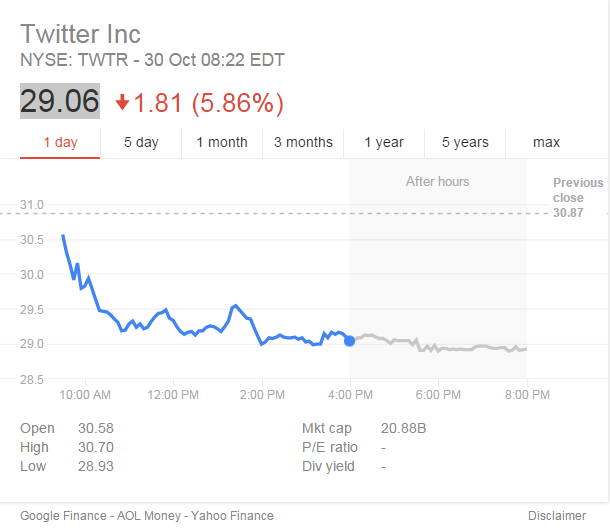Click the After hours label
The width and height of the screenshot is (610, 529).
(437, 181)
